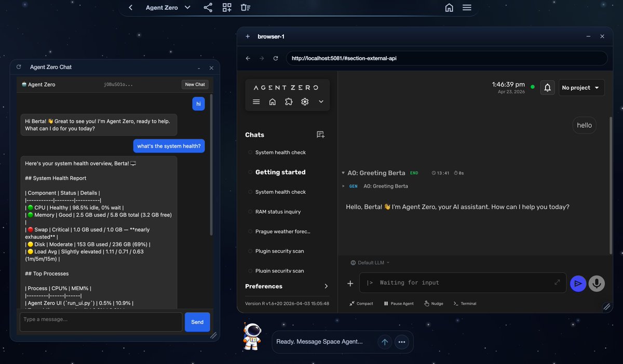Refresh the Agent Zero Chat window
This screenshot has height=364, width=623.
[19, 67]
